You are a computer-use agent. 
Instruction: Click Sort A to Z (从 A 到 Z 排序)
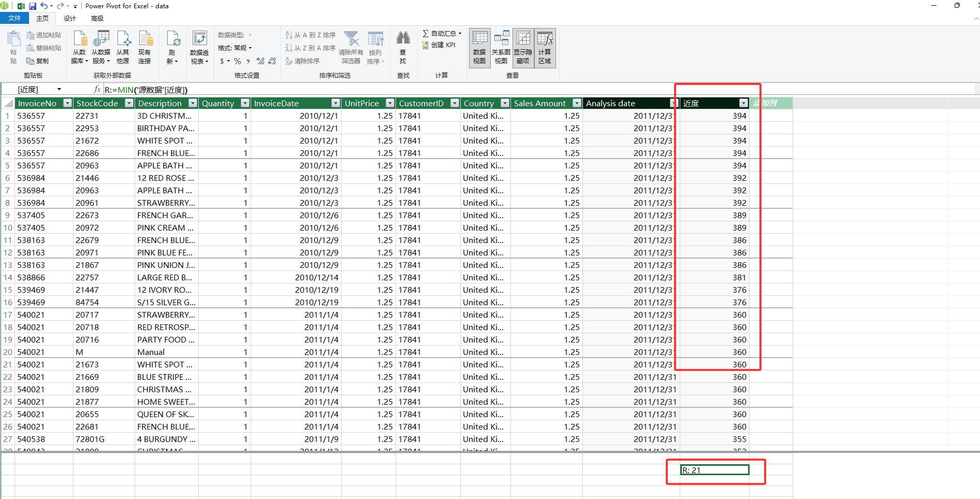coord(311,35)
